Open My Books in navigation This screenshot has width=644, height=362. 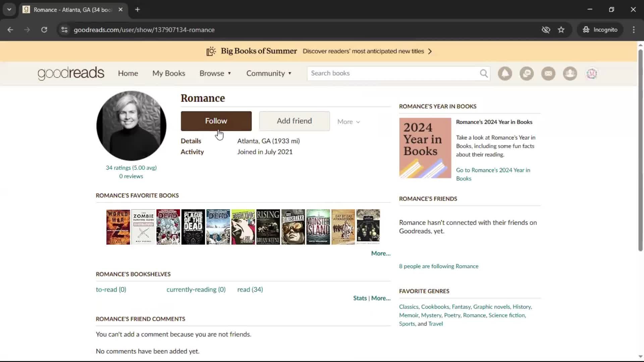click(169, 73)
